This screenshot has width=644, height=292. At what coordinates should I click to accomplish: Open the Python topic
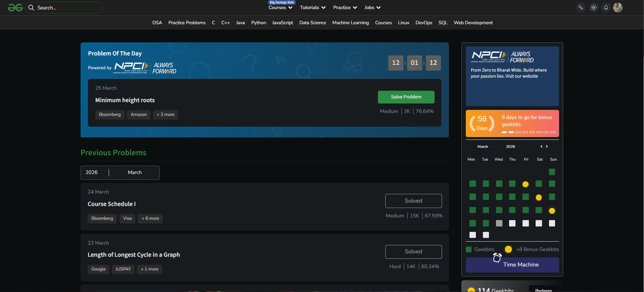[x=258, y=23]
